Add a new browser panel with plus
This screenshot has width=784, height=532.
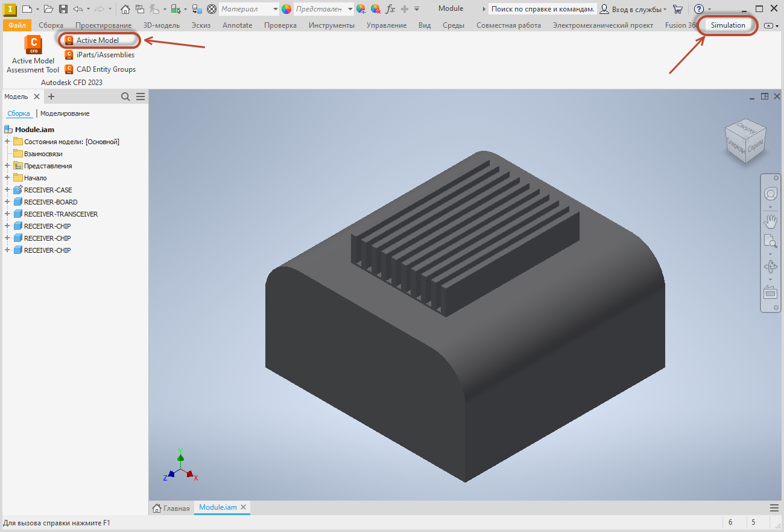[51, 97]
